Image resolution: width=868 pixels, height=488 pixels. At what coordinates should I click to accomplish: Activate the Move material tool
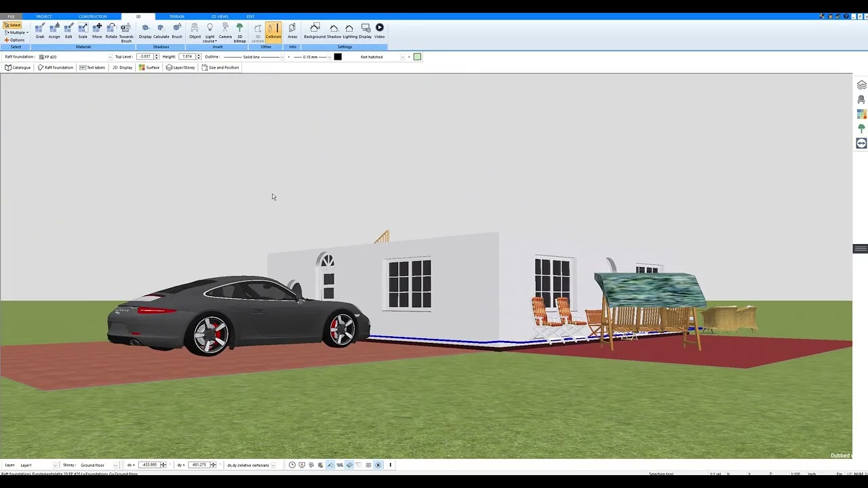tap(97, 30)
